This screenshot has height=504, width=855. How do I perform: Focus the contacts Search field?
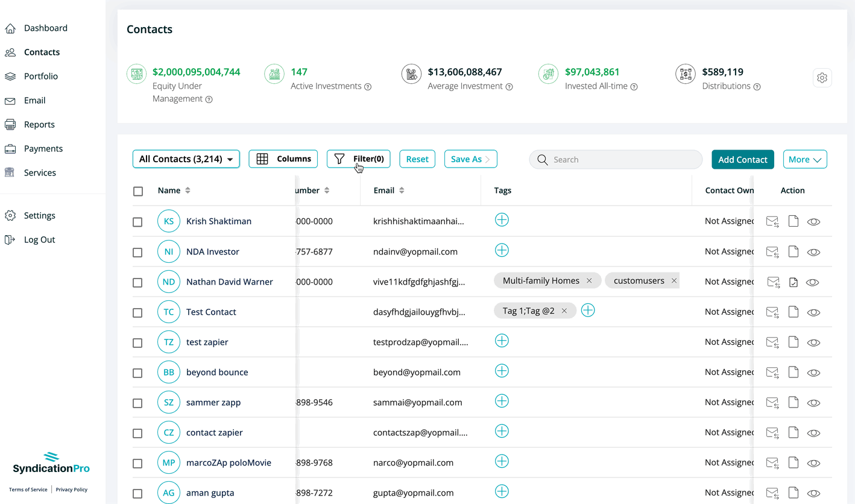(x=616, y=159)
